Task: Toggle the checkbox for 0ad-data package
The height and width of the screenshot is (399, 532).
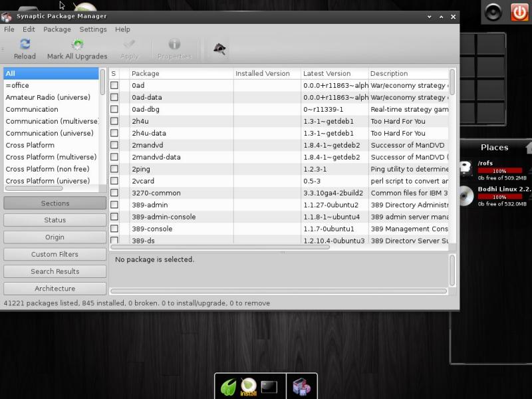Action: pyautogui.click(x=114, y=97)
